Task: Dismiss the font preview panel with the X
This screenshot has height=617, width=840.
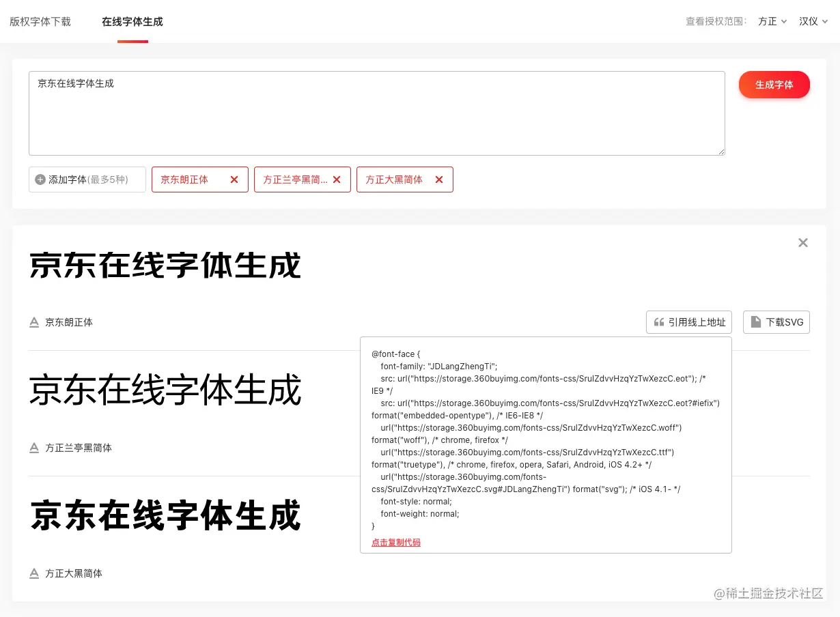Action: click(x=803, y=242)
